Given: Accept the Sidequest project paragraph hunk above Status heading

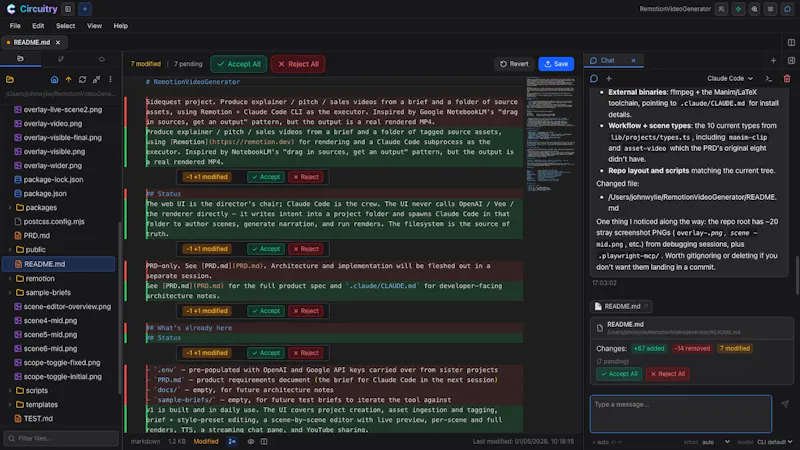Looking at the screenshot, I should coord(266,177).
